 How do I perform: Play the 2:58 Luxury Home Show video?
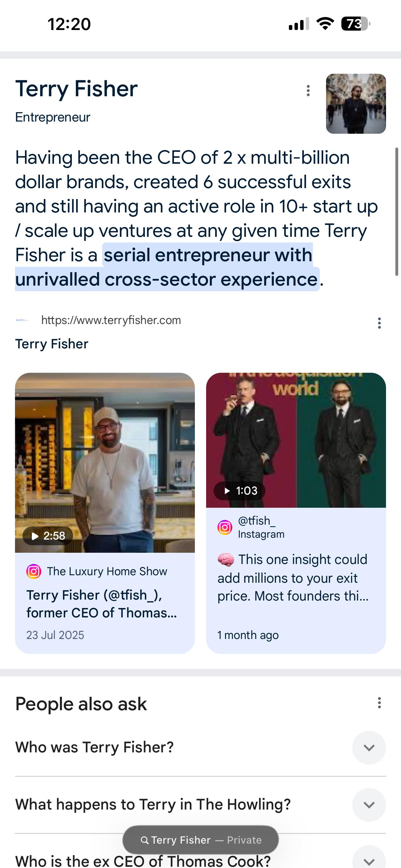48,536
